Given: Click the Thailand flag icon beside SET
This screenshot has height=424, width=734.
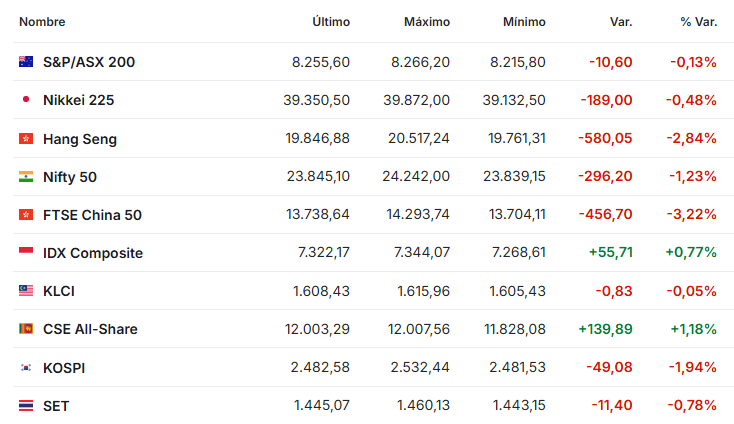Looking at the screenshot, I should coord(26,405).
